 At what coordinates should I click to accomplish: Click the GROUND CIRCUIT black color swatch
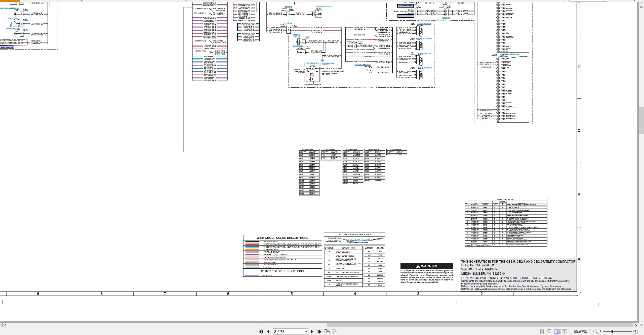click(252, 242)
